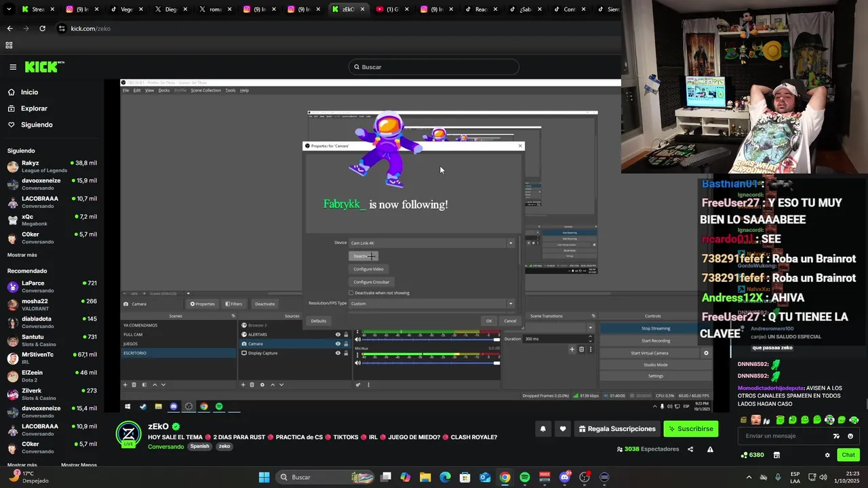Open the zEkO channel avatar
This screenshot has width=868, height=488.
click(128, 434)
